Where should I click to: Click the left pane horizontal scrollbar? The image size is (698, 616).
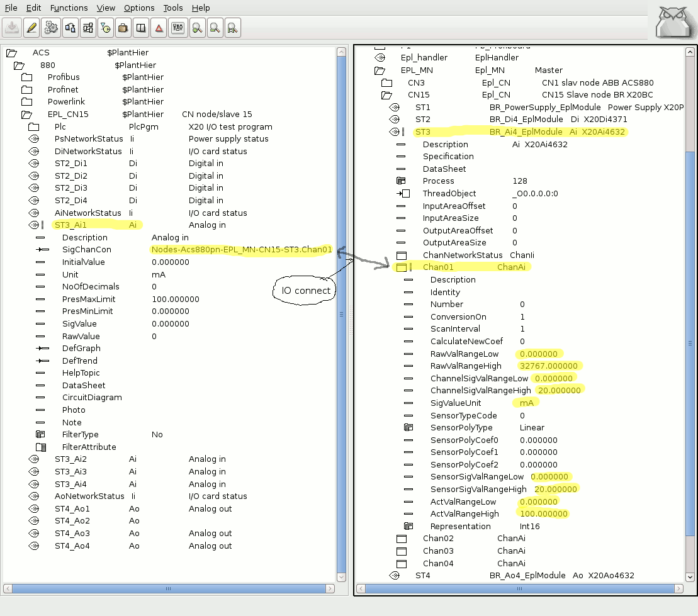point(169,588)
